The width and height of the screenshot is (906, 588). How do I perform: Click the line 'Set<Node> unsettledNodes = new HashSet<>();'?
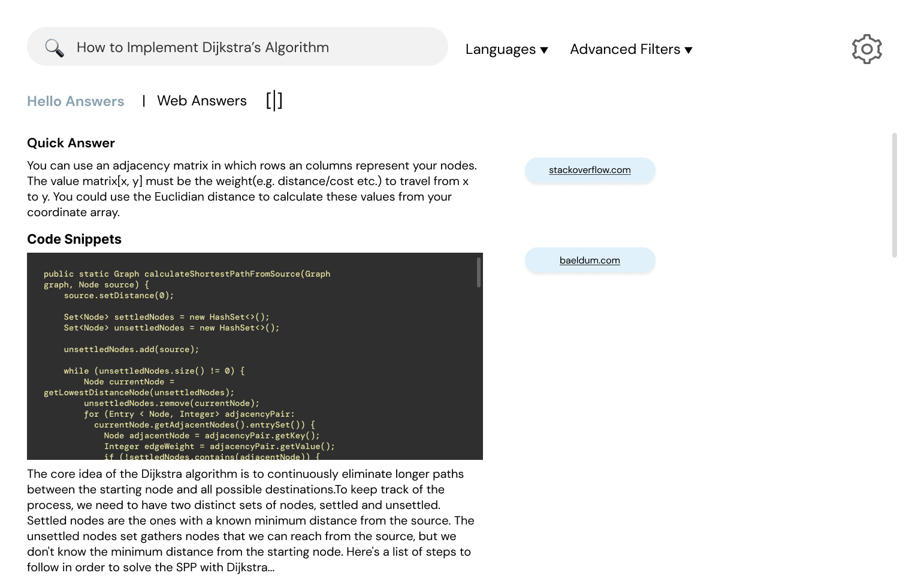tap(171, 328)
